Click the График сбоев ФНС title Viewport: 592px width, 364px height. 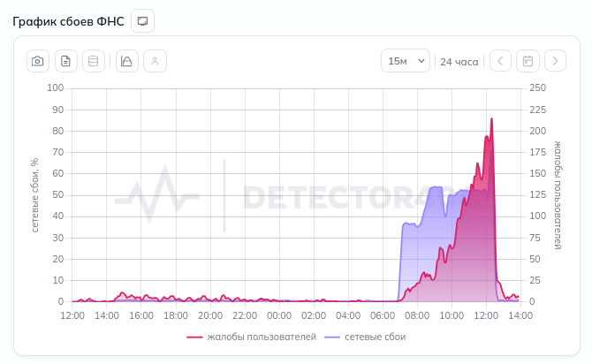click(68, 21)
